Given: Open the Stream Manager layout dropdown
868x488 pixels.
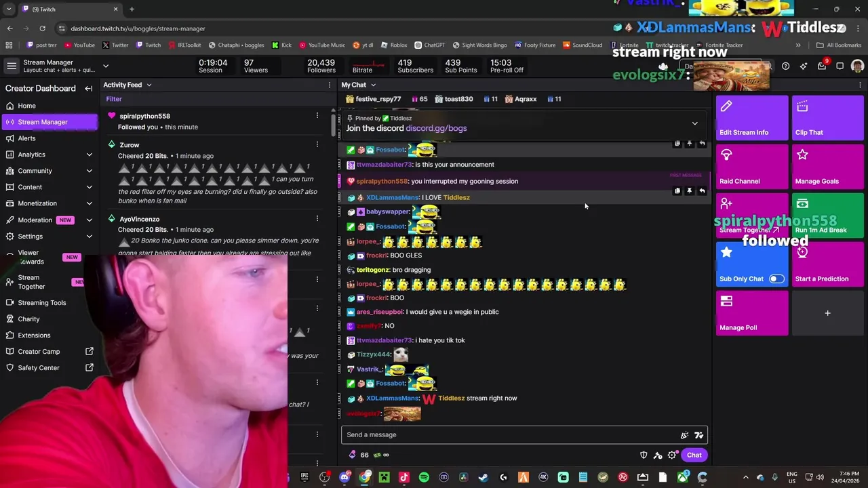Looking at the screenshot, I should point(106,66).
